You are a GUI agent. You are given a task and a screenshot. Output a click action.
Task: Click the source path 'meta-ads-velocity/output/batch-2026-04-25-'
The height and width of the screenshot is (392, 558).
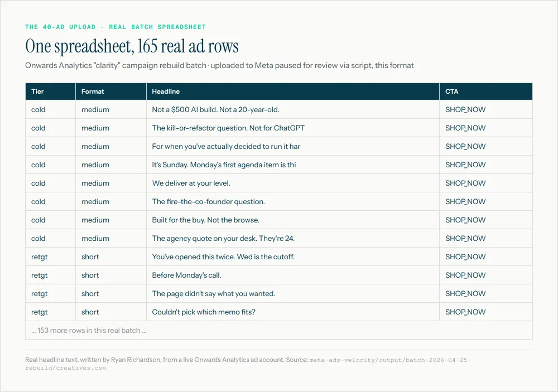coord(390,360)
